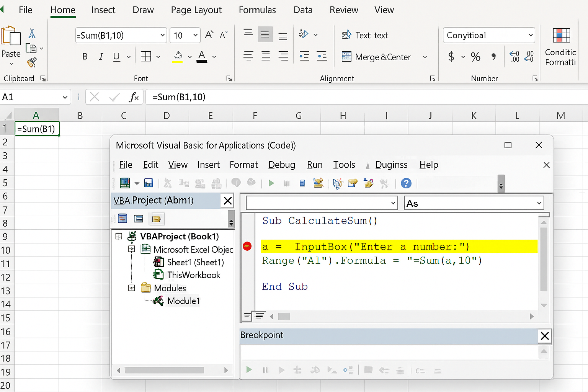Image resolution: width=588 pixels, height=392 pixels.
Task: Select ThisWorkbook in the project tree
Action: pos(194,275)
